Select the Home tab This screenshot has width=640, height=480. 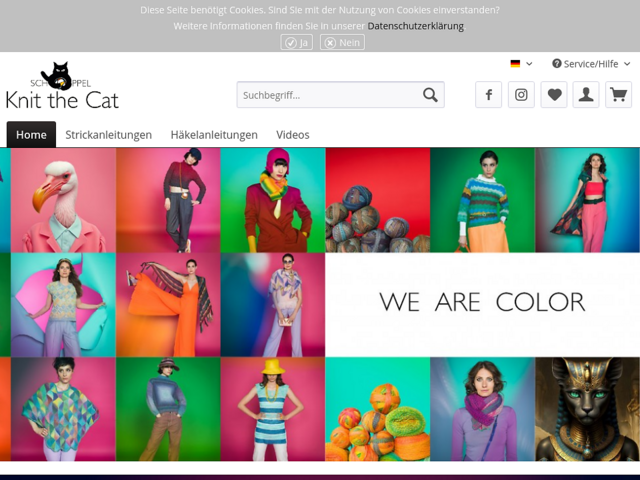(31, 135)
